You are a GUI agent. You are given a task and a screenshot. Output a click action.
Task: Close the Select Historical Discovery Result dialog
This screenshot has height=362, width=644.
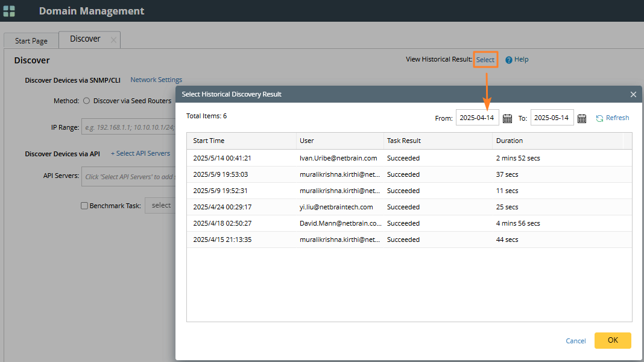tap(633, 95)
